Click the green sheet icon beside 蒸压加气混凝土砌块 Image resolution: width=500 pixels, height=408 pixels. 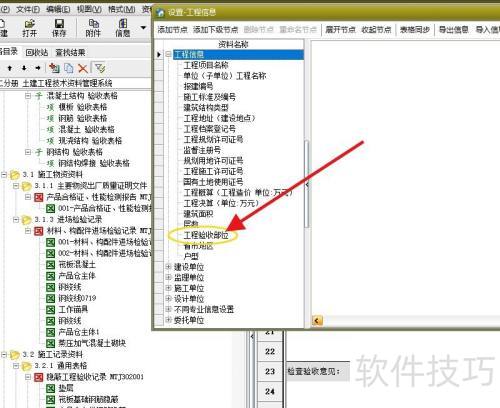(50, 343)
